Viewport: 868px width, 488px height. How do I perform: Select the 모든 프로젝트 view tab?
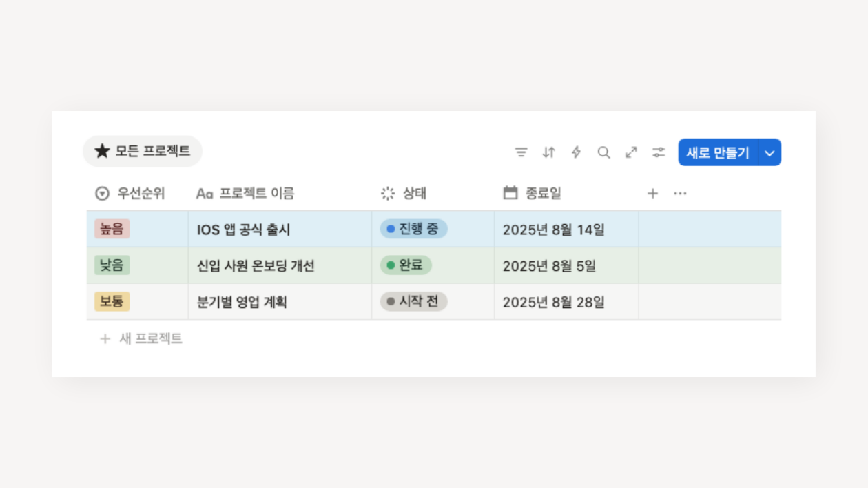pyautogui.click(x=143, y=151)
